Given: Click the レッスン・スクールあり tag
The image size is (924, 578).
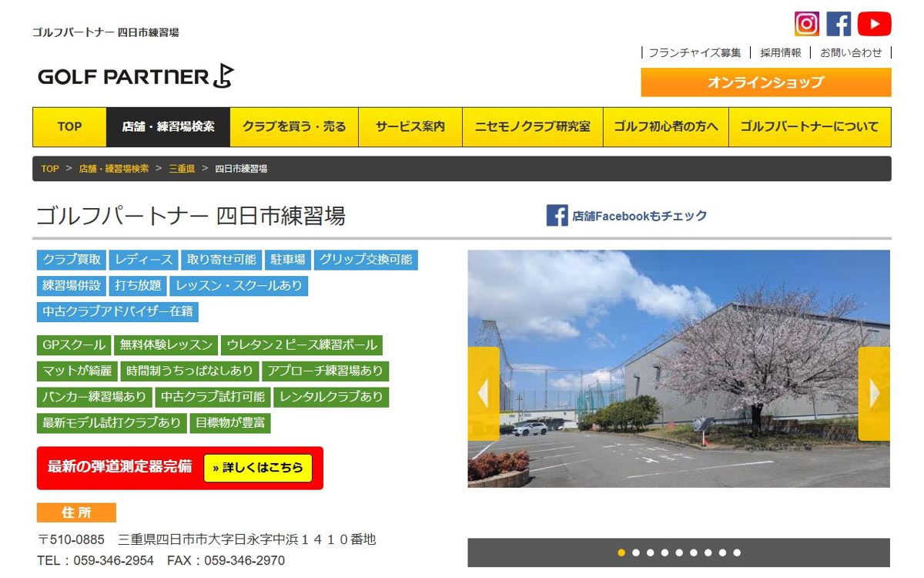Looking at the screenshot, I should pos(239,286).
